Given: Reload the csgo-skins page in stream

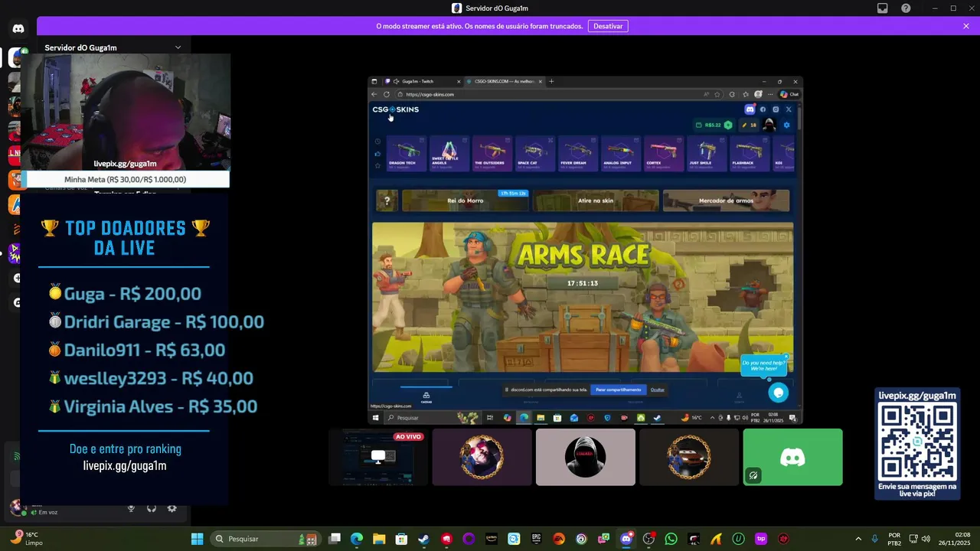Looking at the screenshot, I should [x=387, y=94].
